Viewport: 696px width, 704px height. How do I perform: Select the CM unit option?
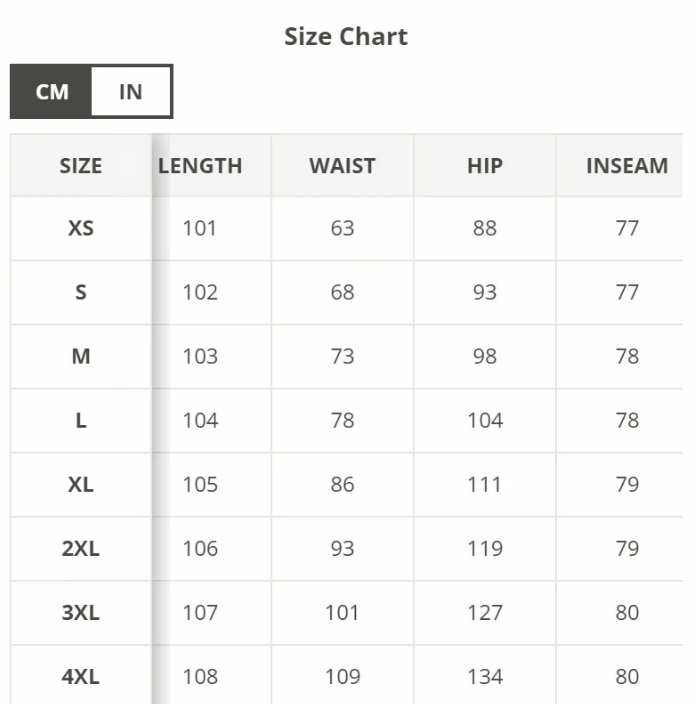point(52,92)
